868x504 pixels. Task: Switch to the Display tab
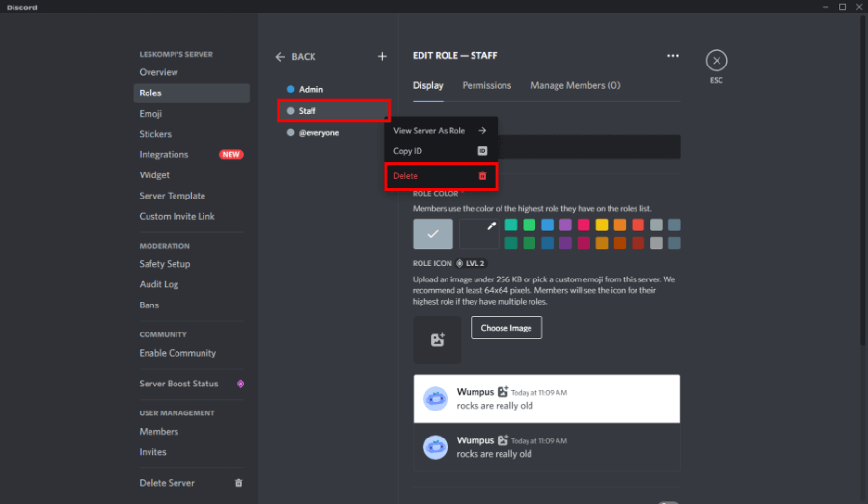point(428,85)
